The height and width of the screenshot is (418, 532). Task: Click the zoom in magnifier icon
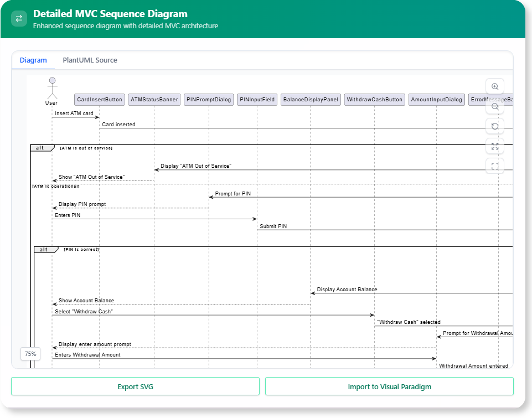[x=494, y=86]
